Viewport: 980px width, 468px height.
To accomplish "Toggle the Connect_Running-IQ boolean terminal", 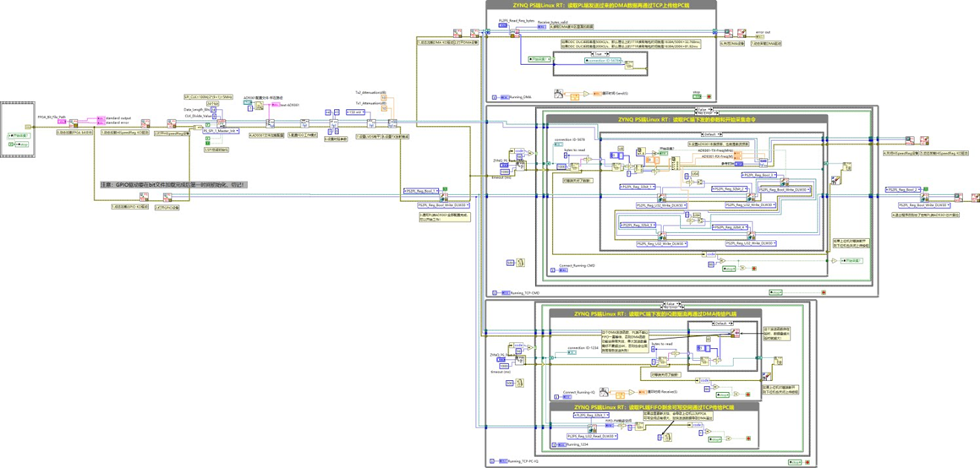I will coord(567,397).
